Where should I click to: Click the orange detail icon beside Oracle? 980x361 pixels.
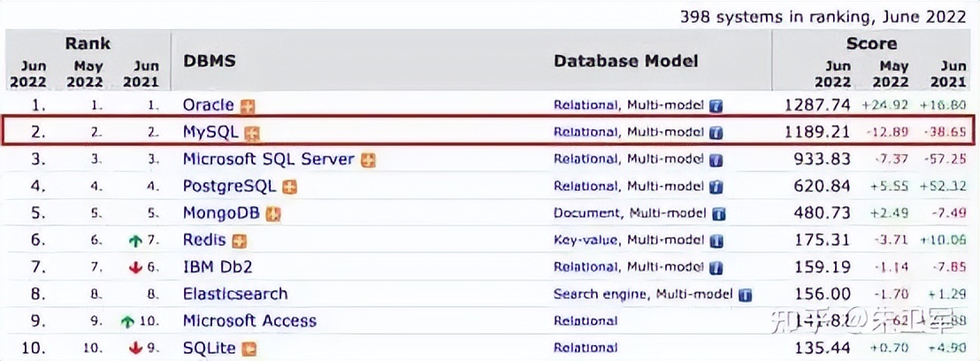click(x=249, y=106)
